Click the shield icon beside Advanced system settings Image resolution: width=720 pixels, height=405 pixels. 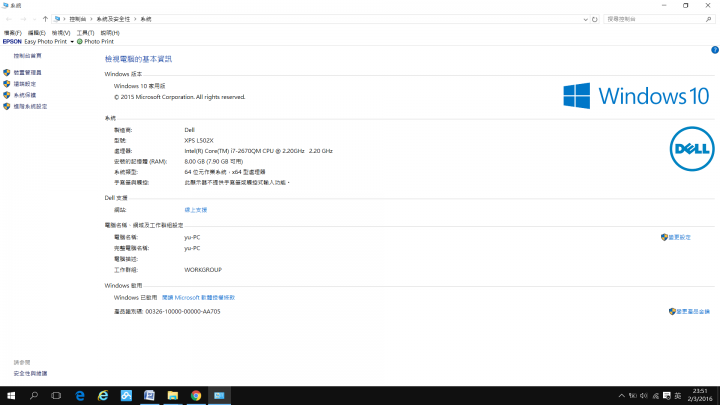coord(6,107)
